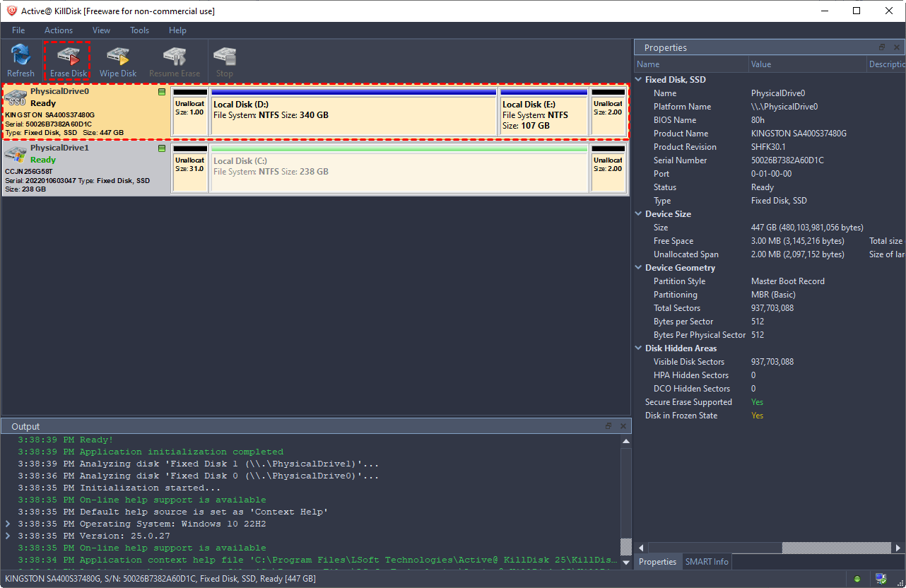Float the Properties panel using undock icon
This screenshot has height=588, width=906.
(x=882, y=47)
